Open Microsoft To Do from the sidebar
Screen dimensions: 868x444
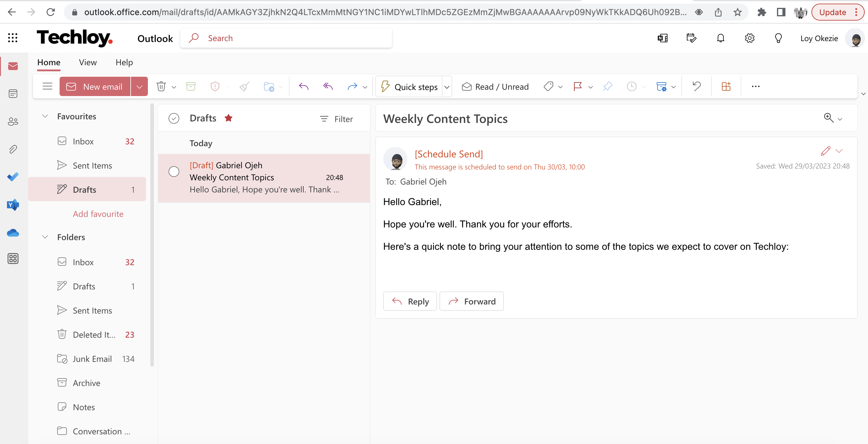[13, 177]
